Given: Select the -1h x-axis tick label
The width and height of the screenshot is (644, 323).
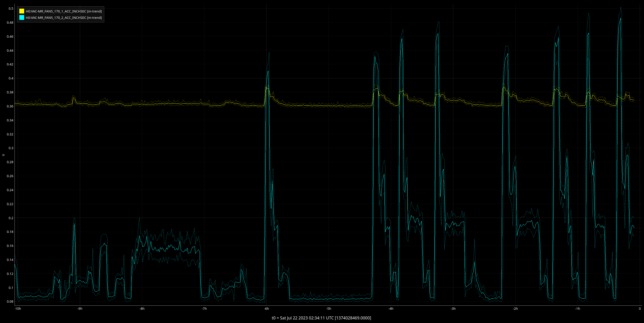Looking at the screenshot, I should 577,309.
